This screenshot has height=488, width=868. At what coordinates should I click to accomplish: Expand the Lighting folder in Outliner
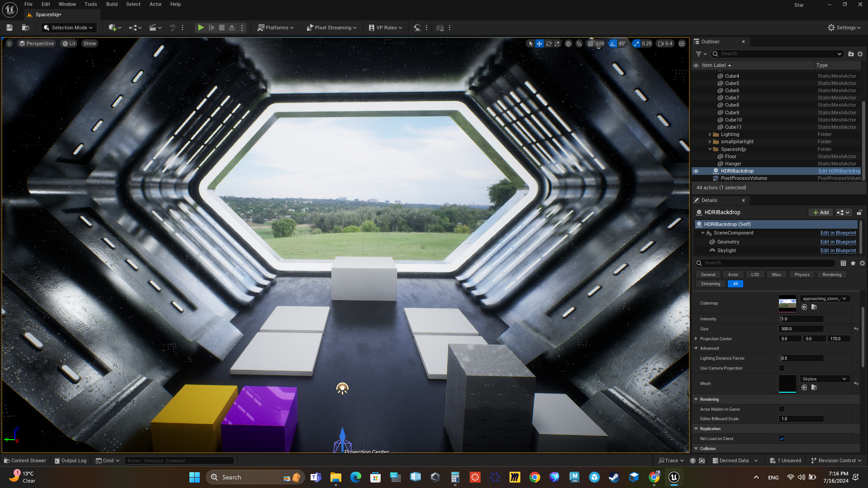pyautogui.click(x=710, y=135)
